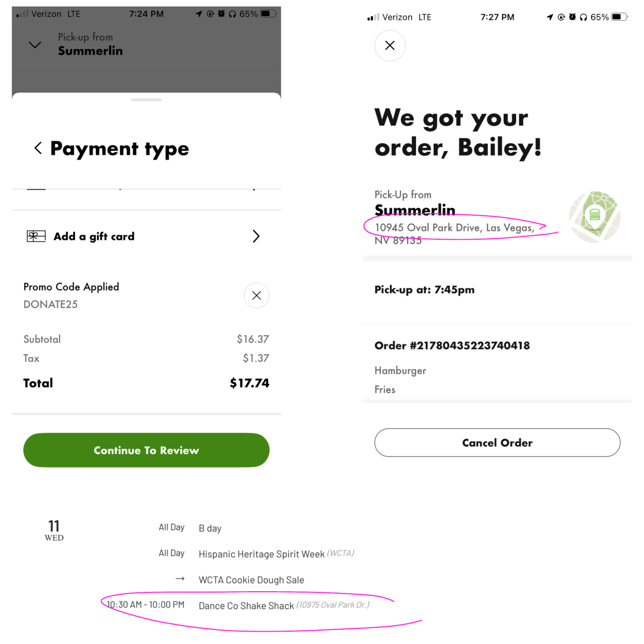Open the Summerlin location map thumbnail
The width and height of the screenshot is (644, 644).
click(595, 217)
